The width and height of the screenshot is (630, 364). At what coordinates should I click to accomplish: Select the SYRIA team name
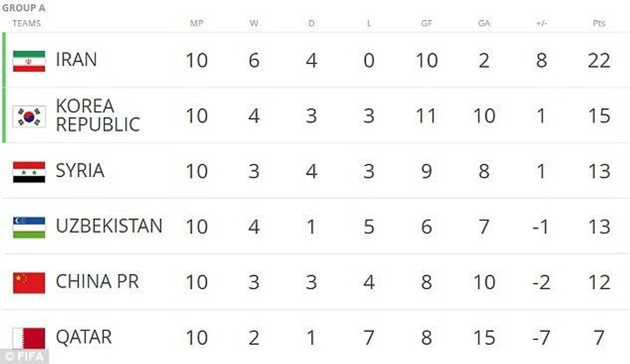point(80,171)
